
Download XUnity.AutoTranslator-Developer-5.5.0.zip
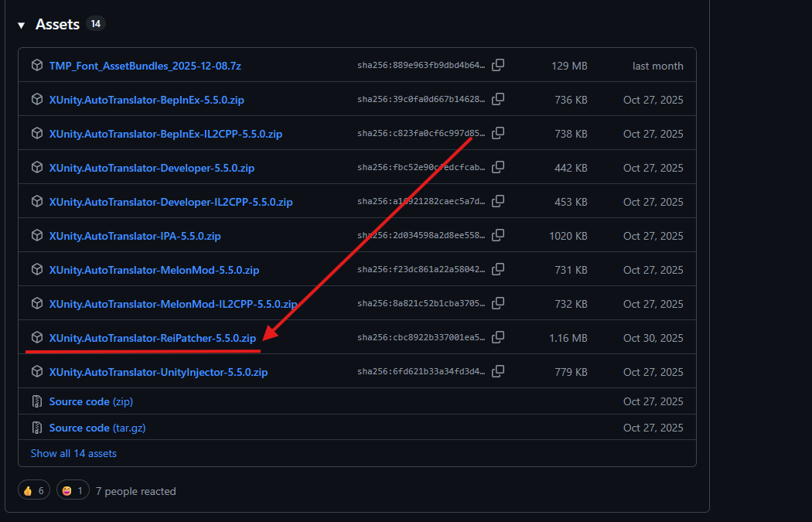152,168
